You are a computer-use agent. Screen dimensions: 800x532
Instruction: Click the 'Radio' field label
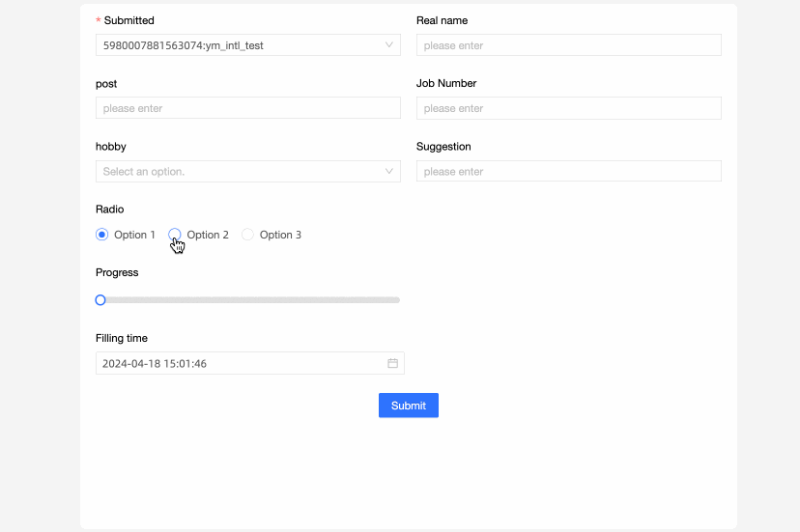pos(110,210)
